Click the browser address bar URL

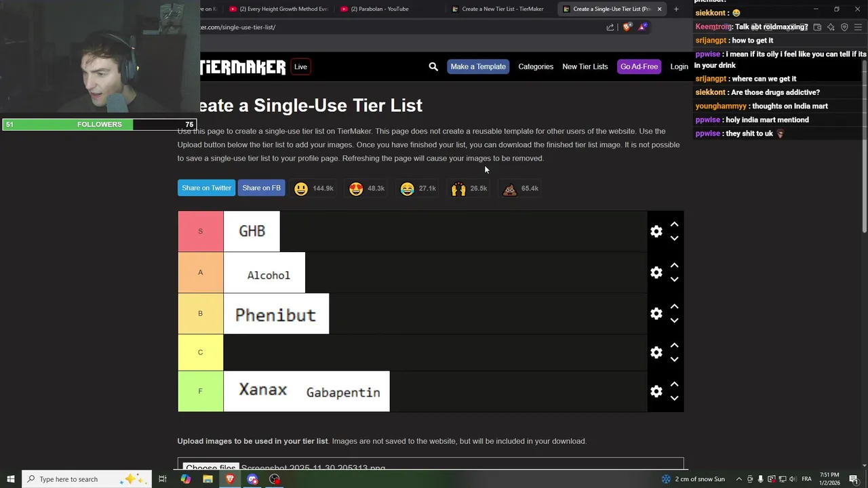coord(237,27)
